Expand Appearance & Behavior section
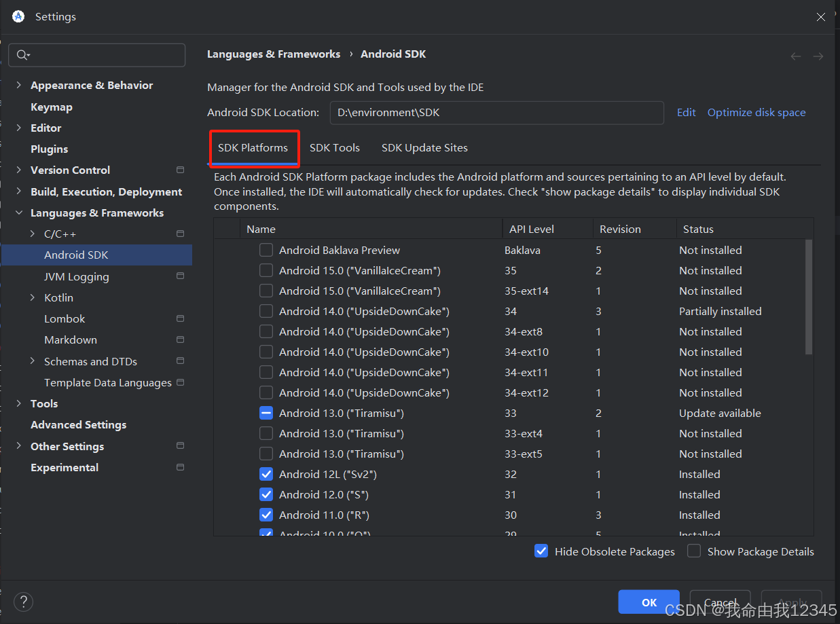 coord(19,85)
